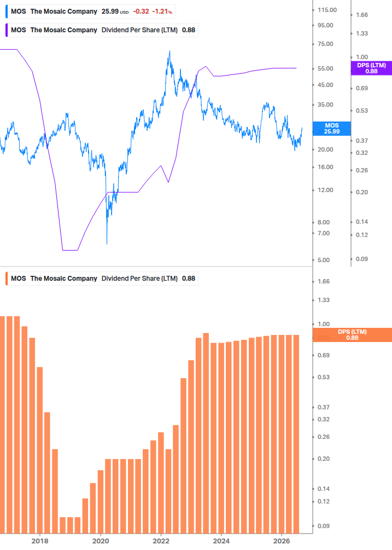Screen dimensions: 392x550
Task: Click the 16.00 price axis label
Action: [325, 167]
